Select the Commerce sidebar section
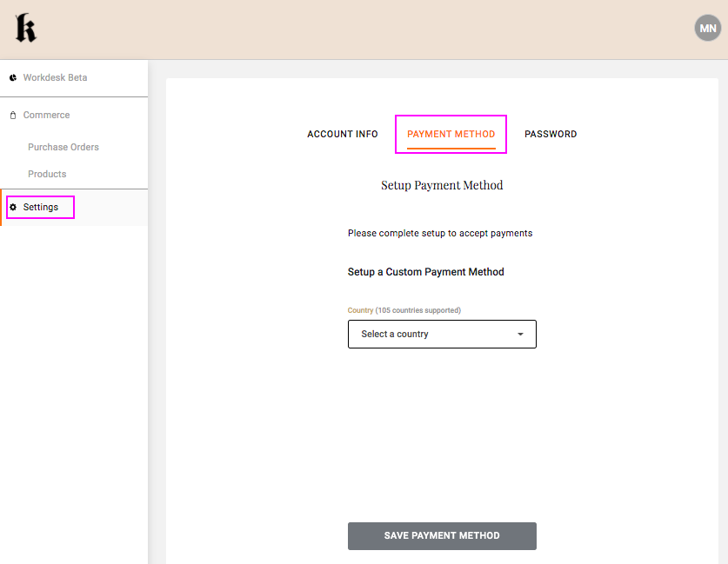 46,116
